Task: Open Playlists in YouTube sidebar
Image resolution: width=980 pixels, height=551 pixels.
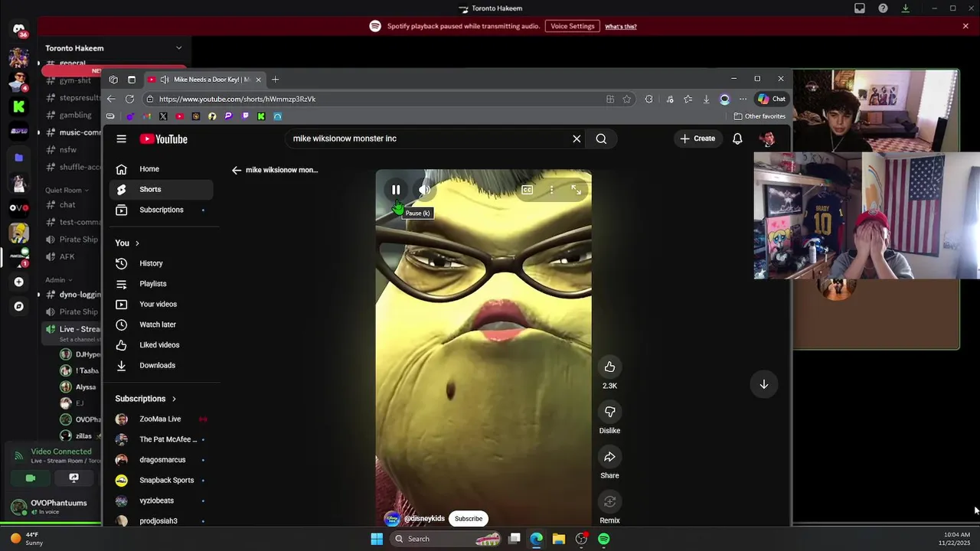Action: (162, 284)
